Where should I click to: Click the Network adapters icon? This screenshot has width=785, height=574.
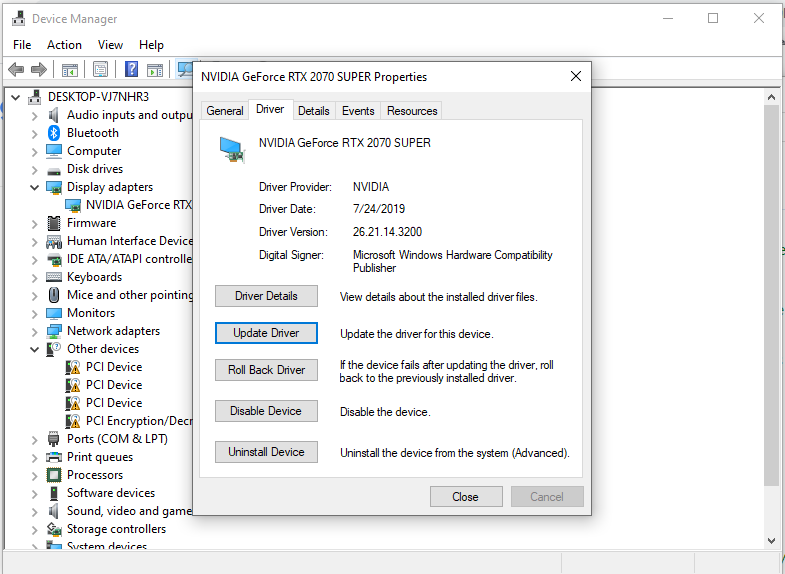(x=54, y=331)
